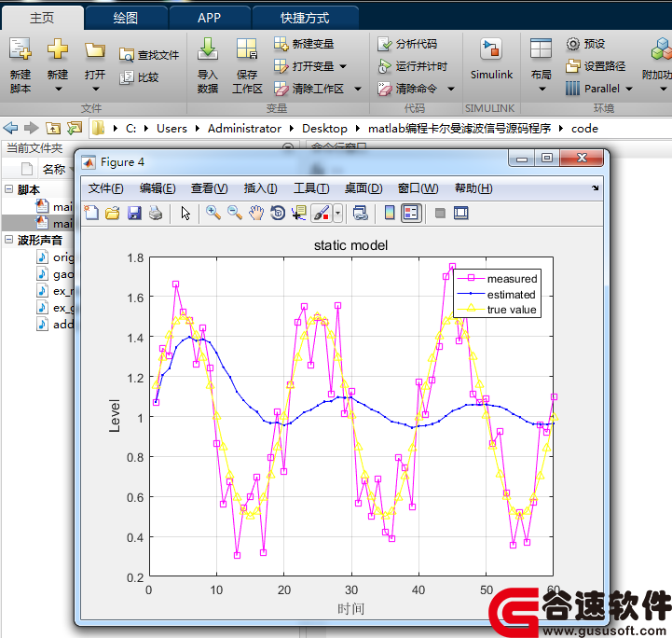Open the Clear Commands (清除命令) dropdown arrow
The height and width of the screenshot is (638, 672).
tap(451, 89)
